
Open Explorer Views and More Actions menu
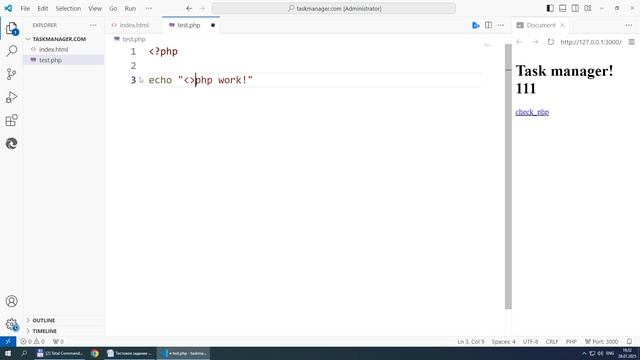pos(93,25)
